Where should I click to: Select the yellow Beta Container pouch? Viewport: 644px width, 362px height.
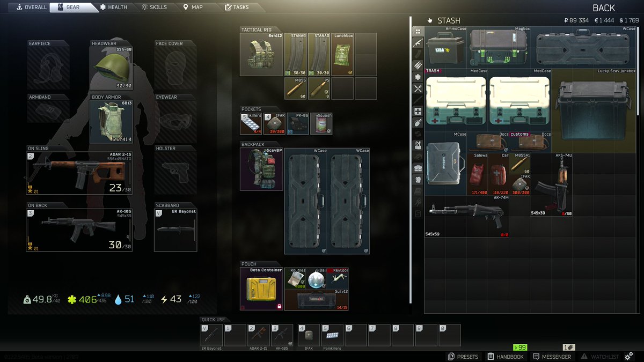click(261, 289)
